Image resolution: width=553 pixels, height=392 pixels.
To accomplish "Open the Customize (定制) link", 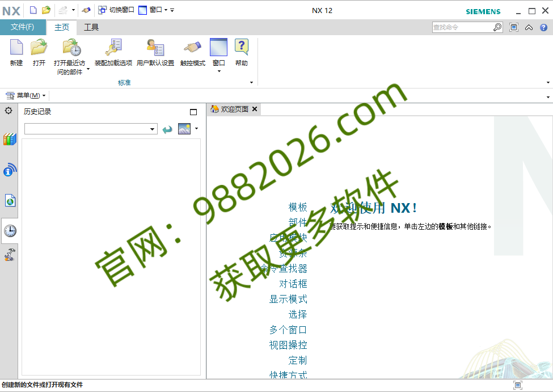I will click(298, 360).
